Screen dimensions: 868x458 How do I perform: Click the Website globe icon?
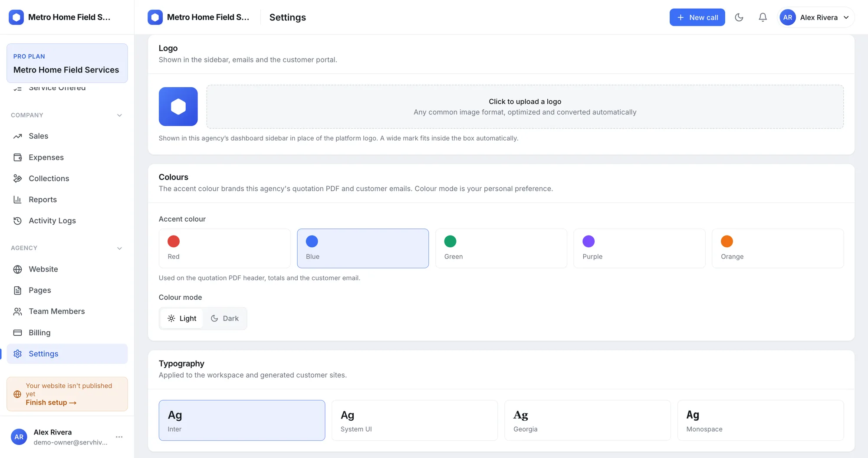[x=17, y=269]
